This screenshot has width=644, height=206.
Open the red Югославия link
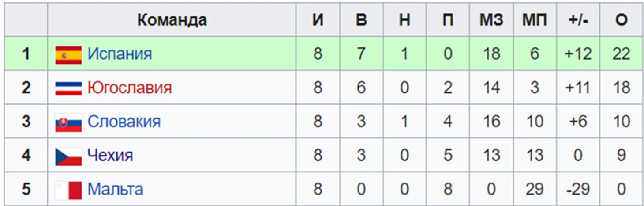point(129,88)
